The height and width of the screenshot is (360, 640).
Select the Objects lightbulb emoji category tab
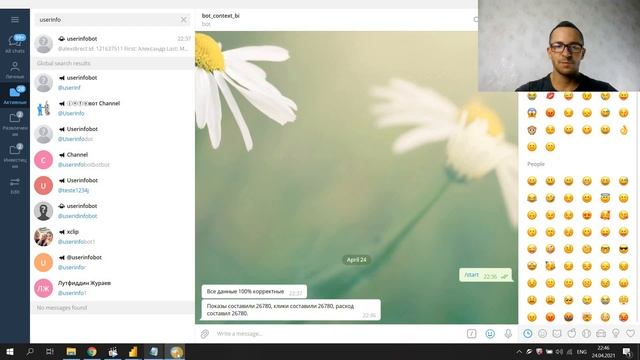pos(616,334)
